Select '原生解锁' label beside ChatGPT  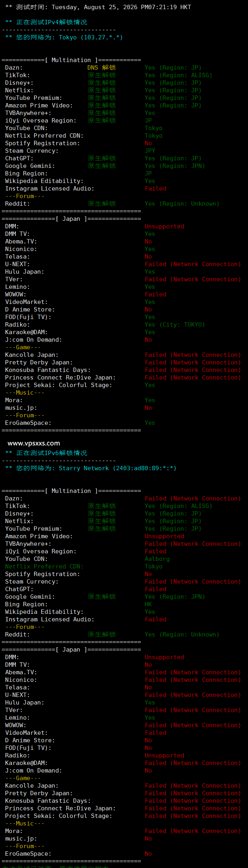102,158
